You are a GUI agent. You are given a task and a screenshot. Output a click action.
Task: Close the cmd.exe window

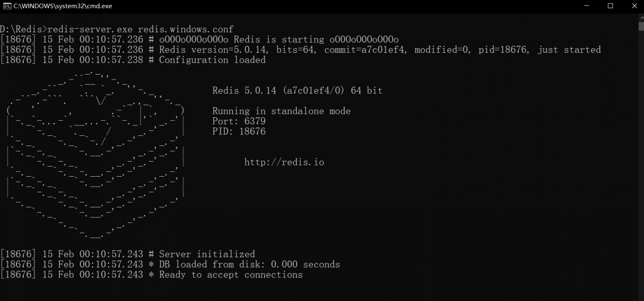(632, 6)
